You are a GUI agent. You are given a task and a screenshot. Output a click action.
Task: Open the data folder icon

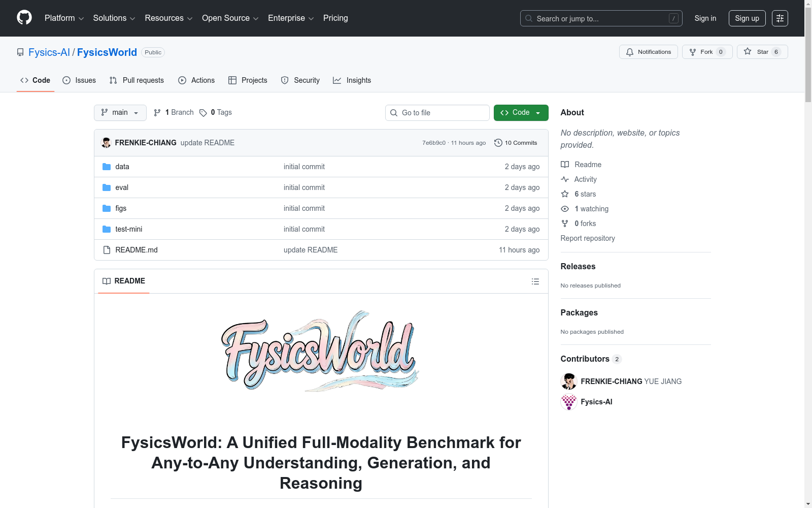point(107,167)
